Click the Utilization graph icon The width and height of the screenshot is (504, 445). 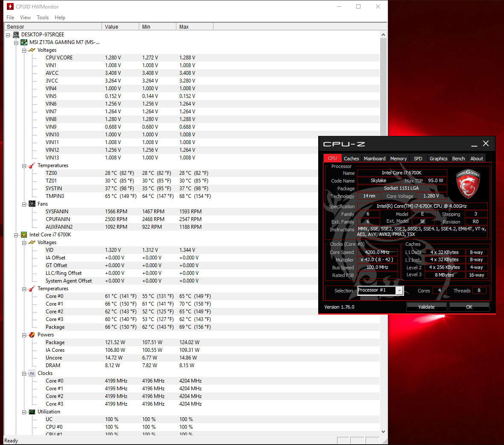(x=32, y=412)
